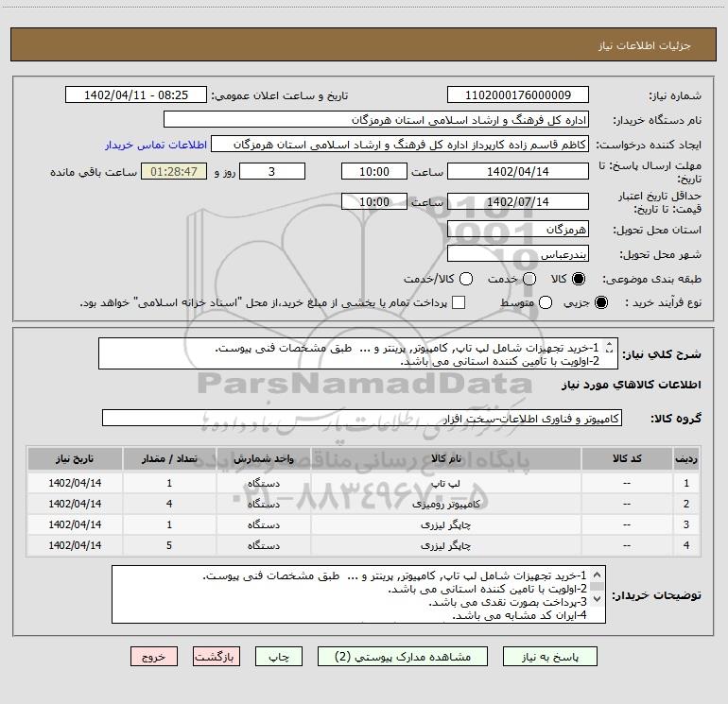Viewport: 728px width, 704px height.
Task: Click the تاریخ نیاز column header
Action: tap(75, 458)
